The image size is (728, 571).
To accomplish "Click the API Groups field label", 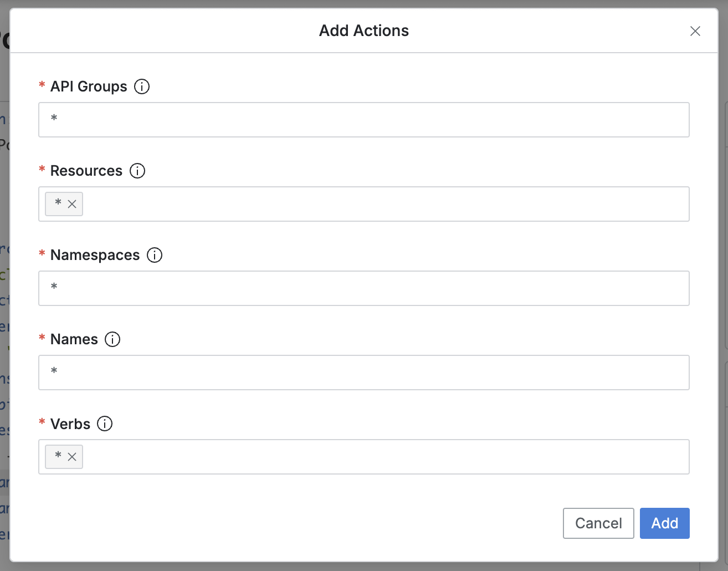I will pos(89,86).
